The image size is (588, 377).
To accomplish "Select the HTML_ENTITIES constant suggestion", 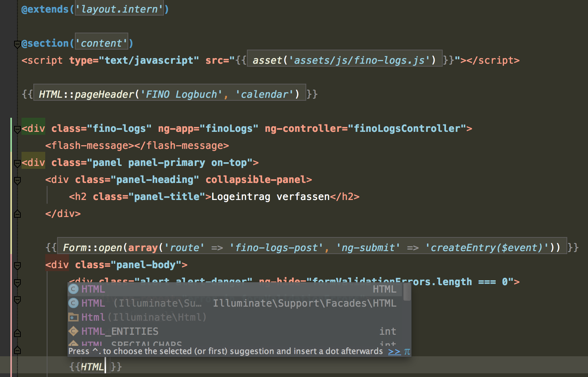I will point(235,331).
